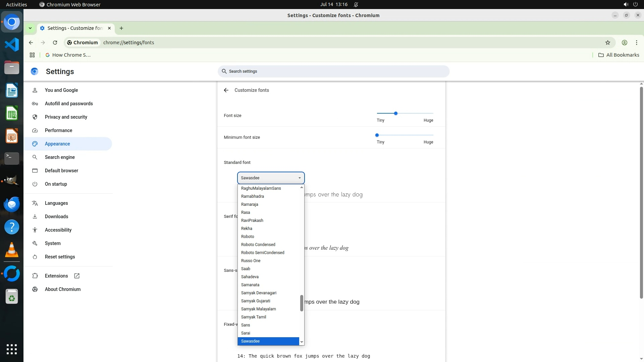The height and width of the screenshot is (362, 644).
Task: Focus the Search settings field
Action: [333, 71]
